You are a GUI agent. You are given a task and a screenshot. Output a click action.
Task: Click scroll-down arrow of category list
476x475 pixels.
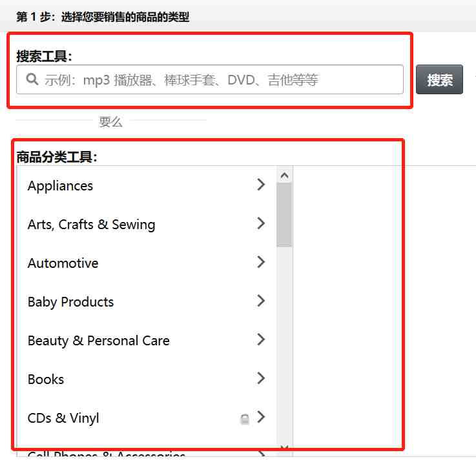click(x=284, y=449)
